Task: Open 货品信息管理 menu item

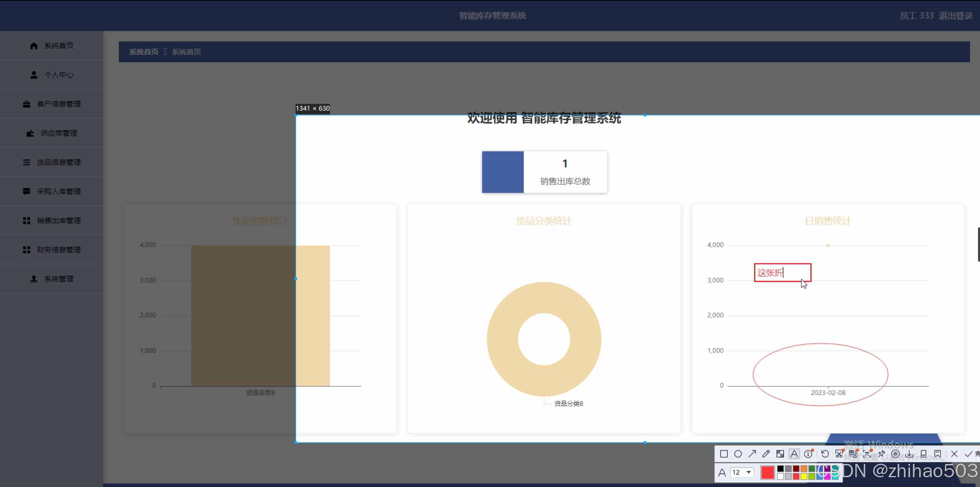Action: pos(52,162)
